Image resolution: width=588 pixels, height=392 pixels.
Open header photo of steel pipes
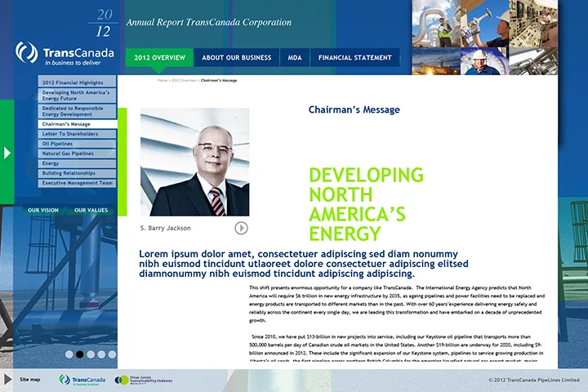pos(533,61)
